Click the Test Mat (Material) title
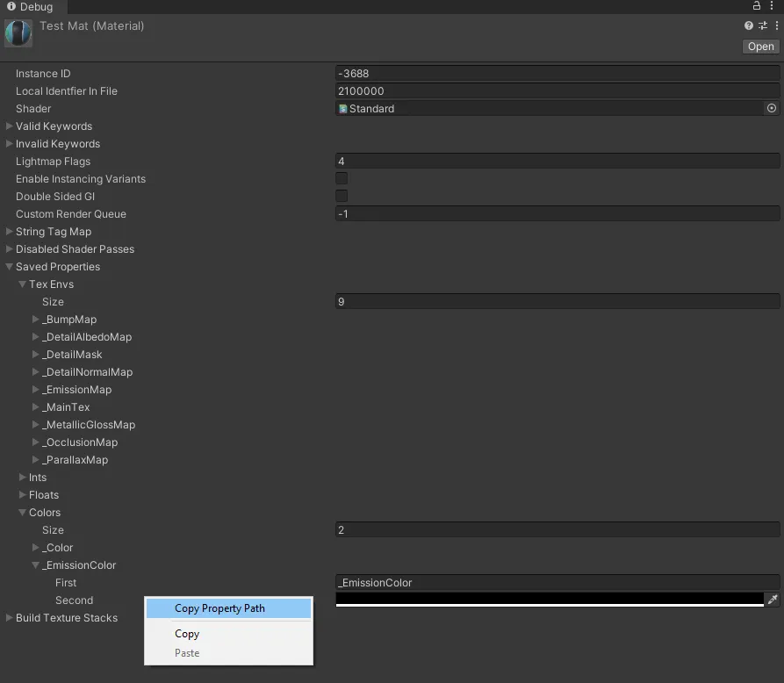 click(x=91, y=26)
